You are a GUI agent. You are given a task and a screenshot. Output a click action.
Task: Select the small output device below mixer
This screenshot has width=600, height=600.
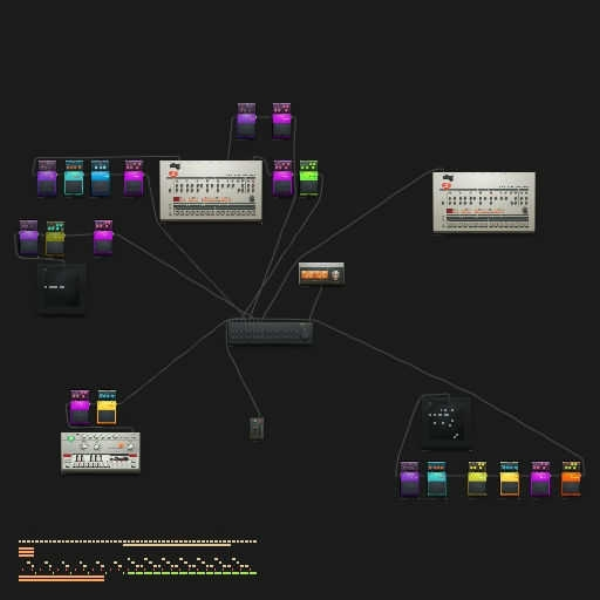[256, 428]
